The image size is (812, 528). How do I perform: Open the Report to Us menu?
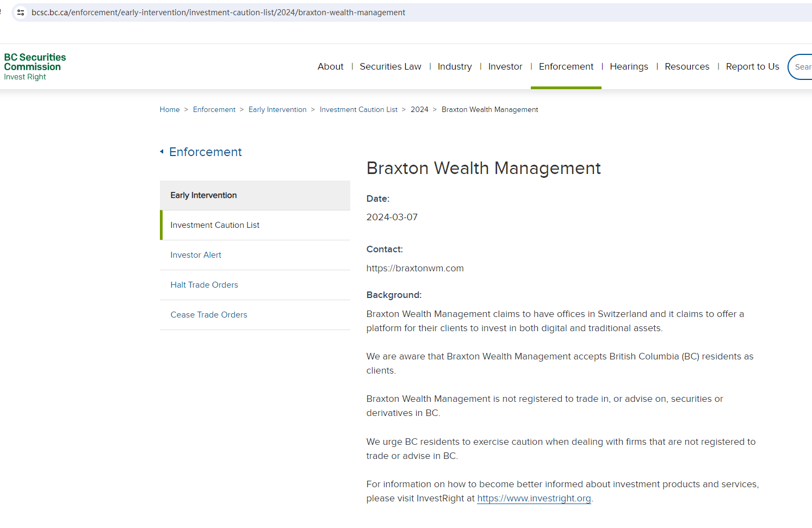[753, 66]
